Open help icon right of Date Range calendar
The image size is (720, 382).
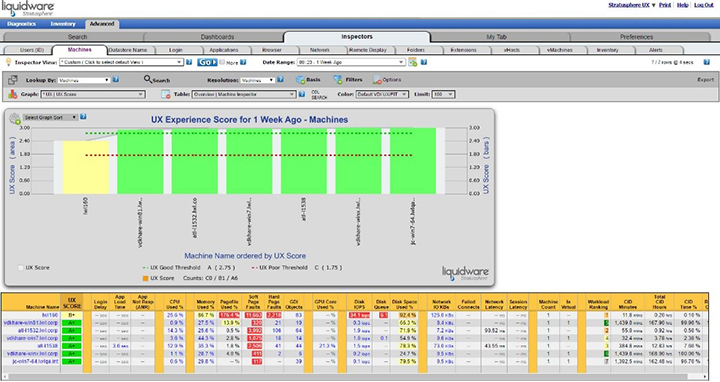[x=424, y=62]
